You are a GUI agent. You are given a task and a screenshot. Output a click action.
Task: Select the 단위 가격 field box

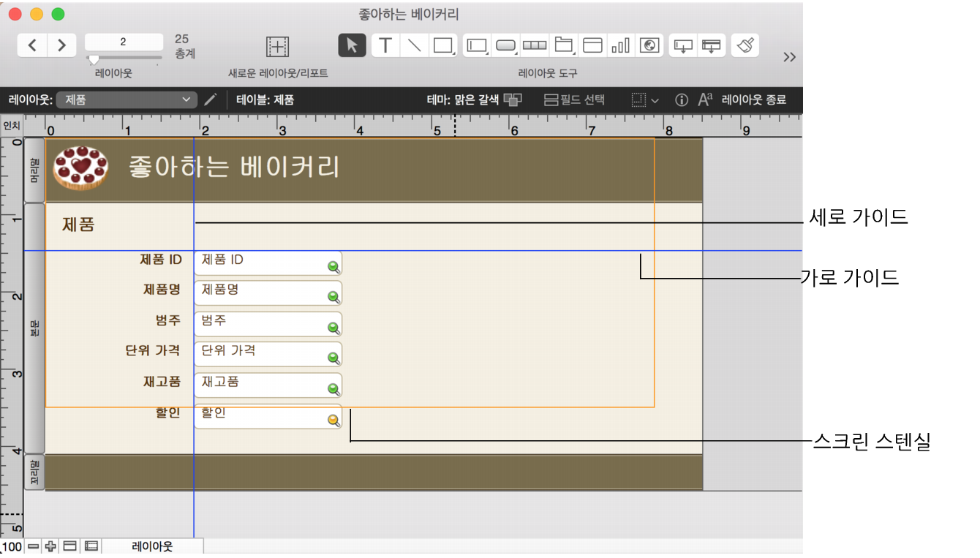pyautogui.click(x=268, y=355)
